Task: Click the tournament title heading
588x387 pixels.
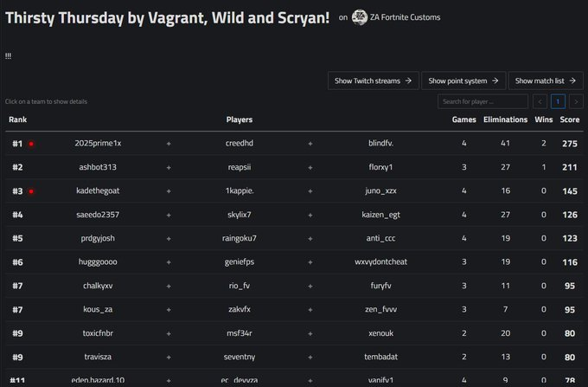Action: pos(167,17)
